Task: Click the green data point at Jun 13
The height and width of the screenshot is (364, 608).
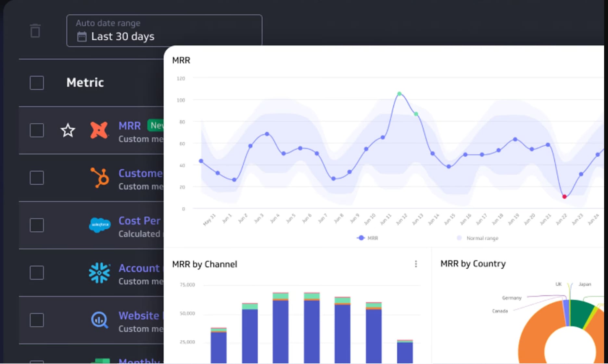Action: tap(416, 114)
